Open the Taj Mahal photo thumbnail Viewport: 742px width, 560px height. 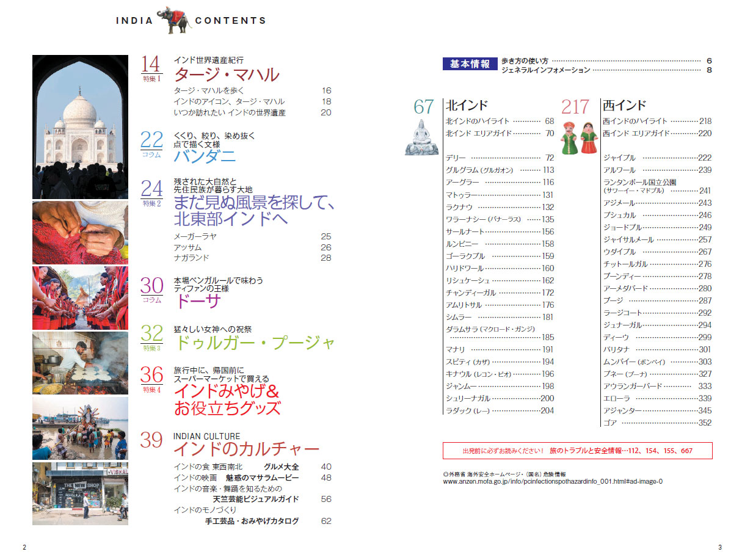coord(80,126)
